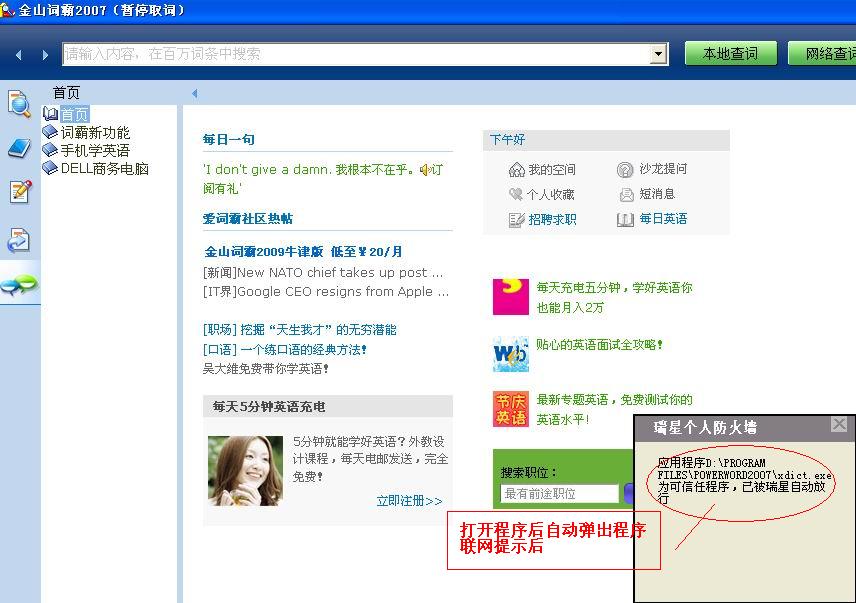Click the 沙龙提问 question icon
This screenshot has height=603, width=856.
625,170
